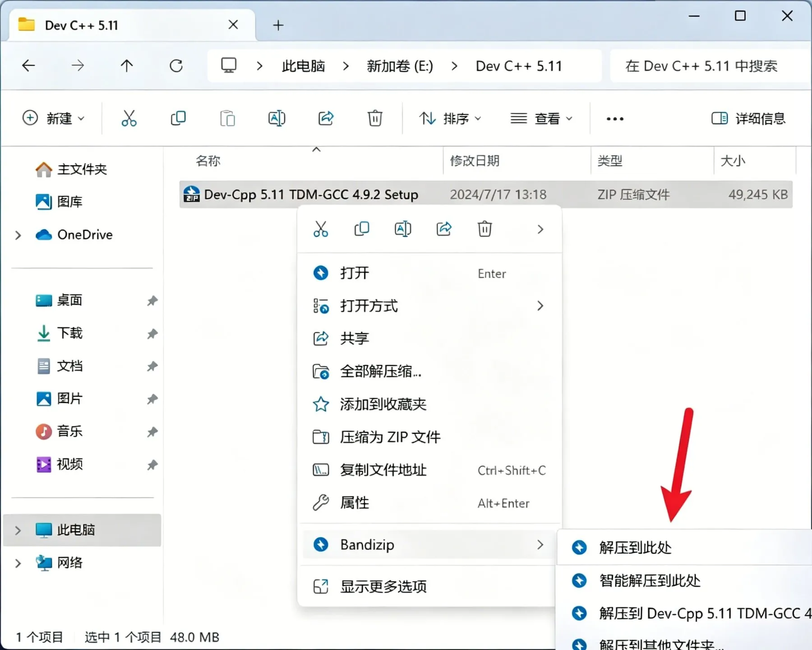Go forward with the right arrow button
The image size is (812, 650).
pos(78,66)
